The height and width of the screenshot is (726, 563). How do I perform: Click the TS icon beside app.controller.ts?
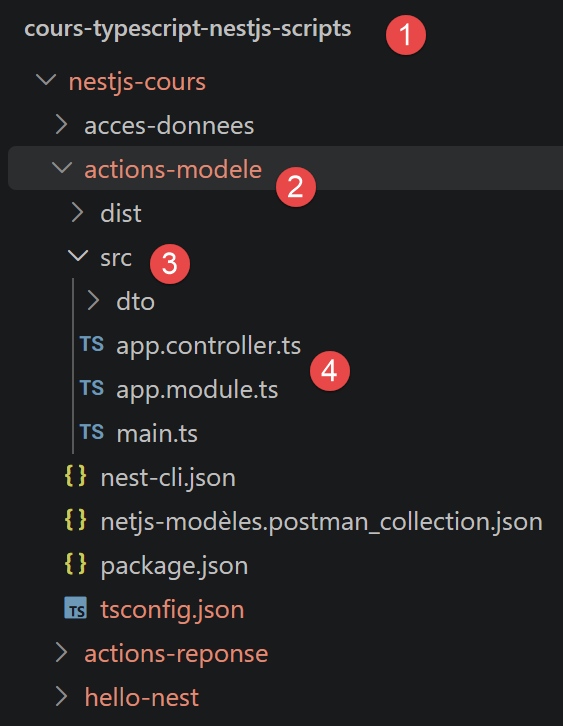92,344
